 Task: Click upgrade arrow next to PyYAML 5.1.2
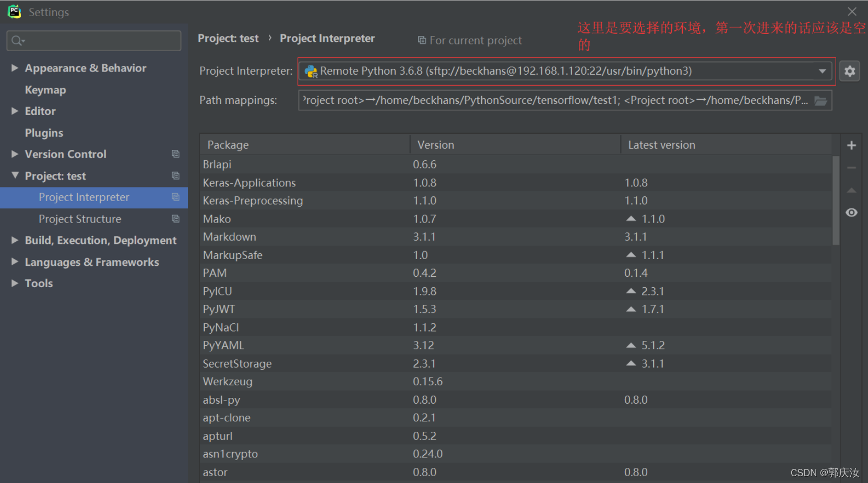pyautogui.click(x=631, y=345)
